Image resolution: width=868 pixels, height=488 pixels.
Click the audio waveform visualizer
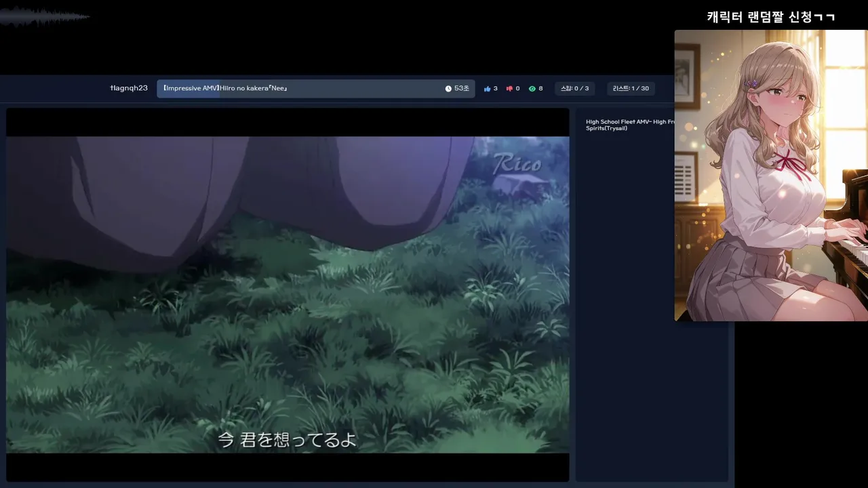click(x=45, y=17)
